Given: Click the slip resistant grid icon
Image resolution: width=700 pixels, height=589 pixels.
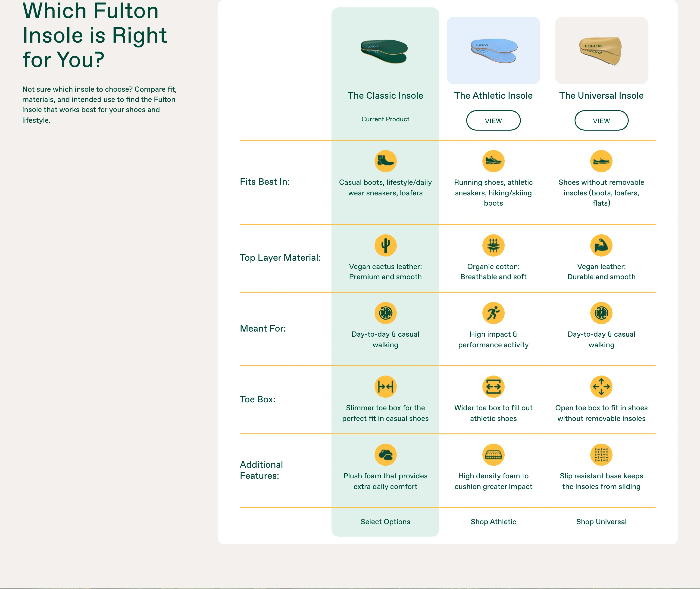Looking at the screenshot, I should point(601,455).
